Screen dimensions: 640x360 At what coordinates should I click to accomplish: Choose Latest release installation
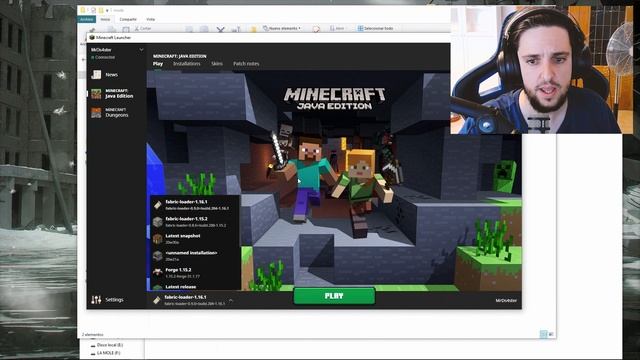[195, 287]
